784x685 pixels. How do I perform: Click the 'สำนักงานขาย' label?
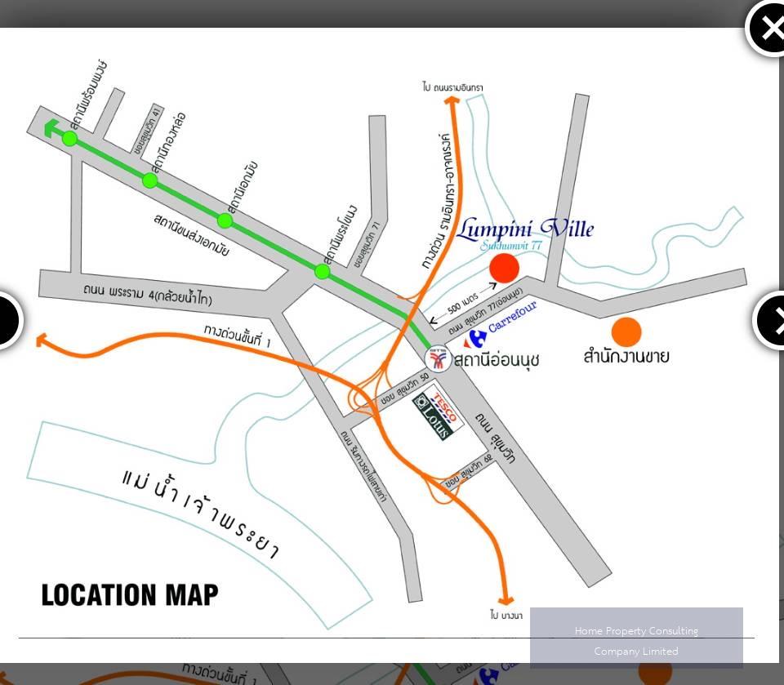click(626, 357)
